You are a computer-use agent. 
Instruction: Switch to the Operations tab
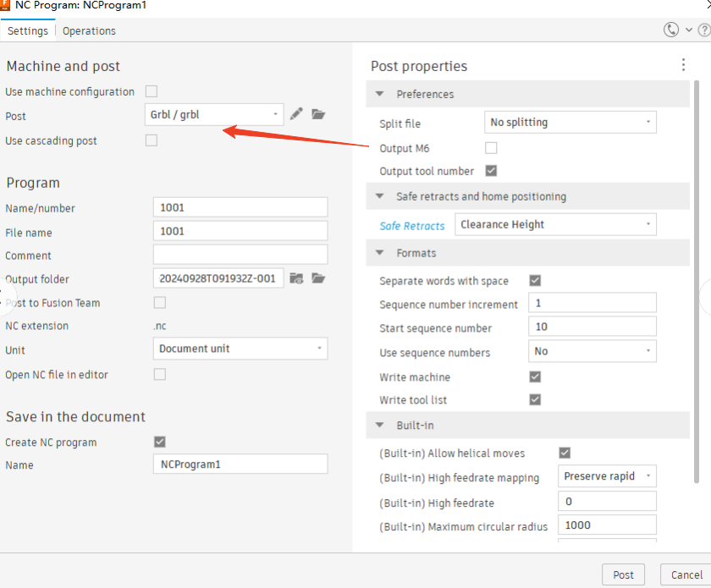click(x=89, y=31)
